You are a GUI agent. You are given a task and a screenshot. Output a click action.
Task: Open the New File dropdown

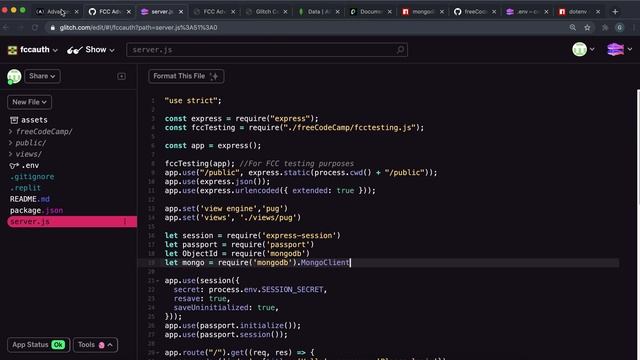(x=29, y=102)
